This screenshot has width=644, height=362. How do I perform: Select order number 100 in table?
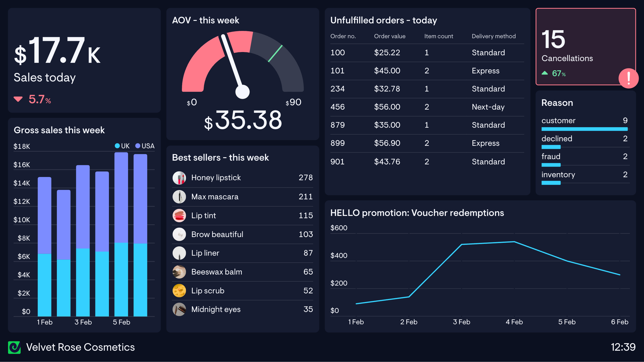point(338,53)
